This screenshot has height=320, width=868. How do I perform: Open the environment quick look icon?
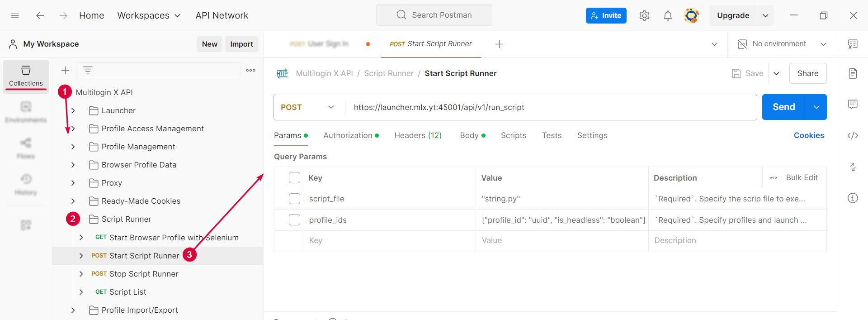click(853, 44)
